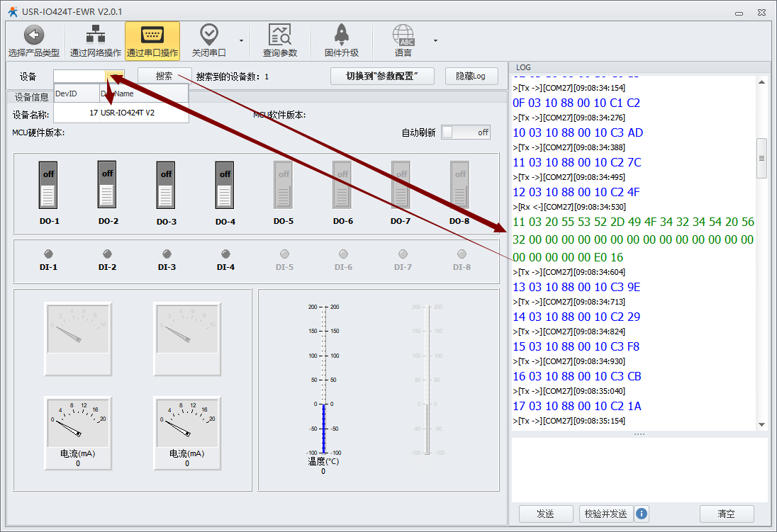Toggle the disabled DO-7 switch
Viewport: 777px width, 532px height.
(401, 186)
